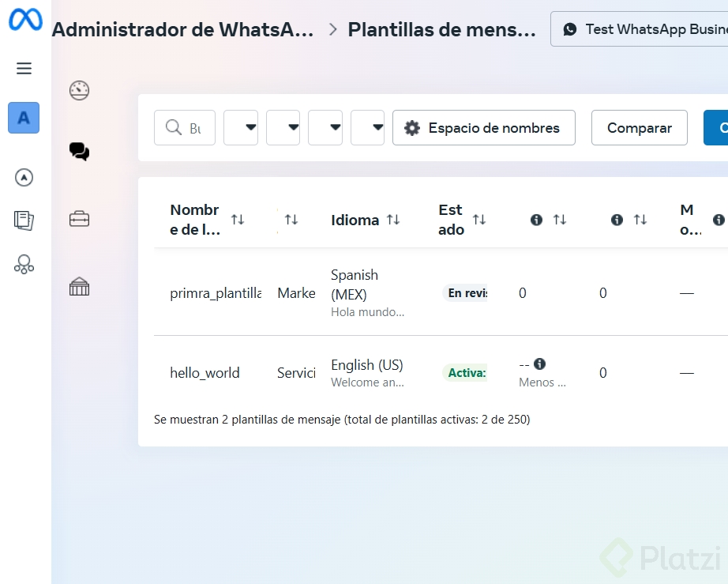This screenshot has height=584, width=728.
Task: Click WhatsApp icon in the Test WhatsApp Business selector
Action: [570, 29]
